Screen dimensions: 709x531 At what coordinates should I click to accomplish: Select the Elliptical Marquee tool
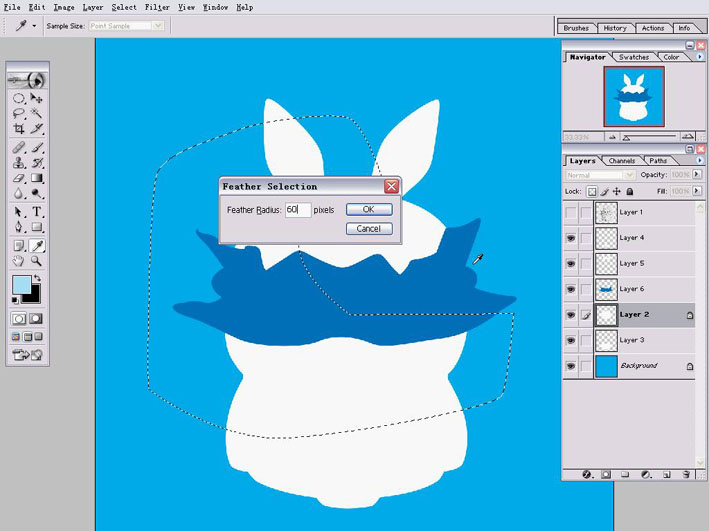click(x=19, y=98)
